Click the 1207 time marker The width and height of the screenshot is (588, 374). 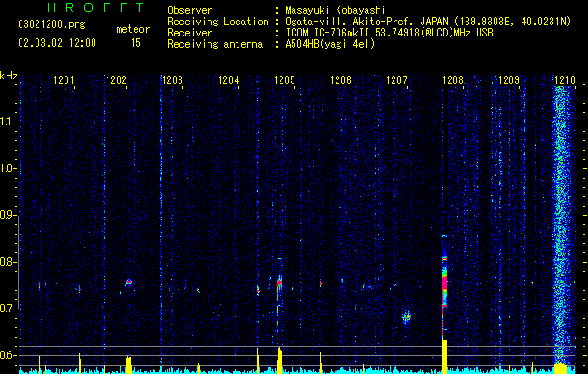[x=396, y=80]
